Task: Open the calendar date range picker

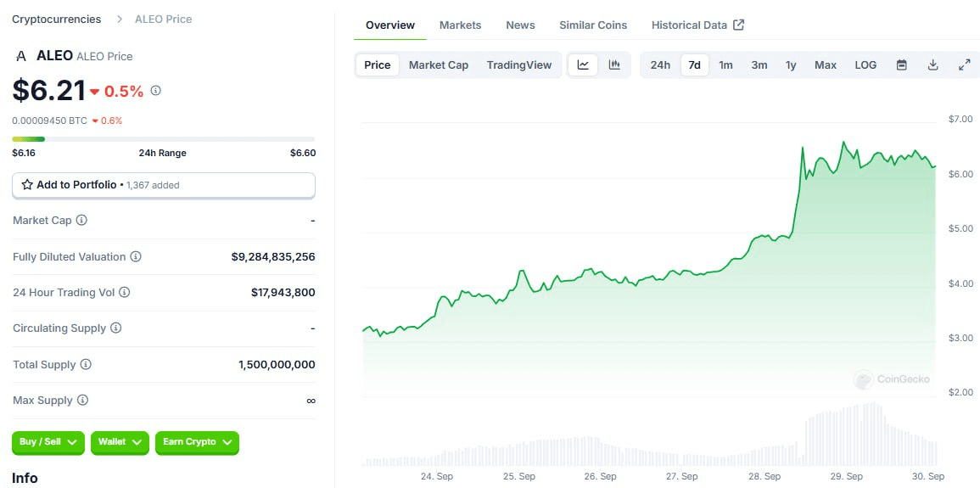Action: tap(901, 65)
